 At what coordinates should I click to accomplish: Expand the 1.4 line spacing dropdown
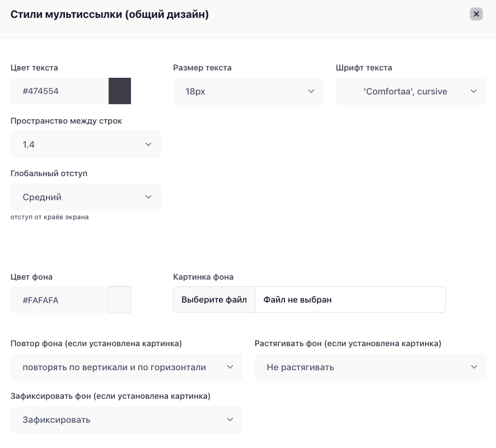tap(86, 144)
